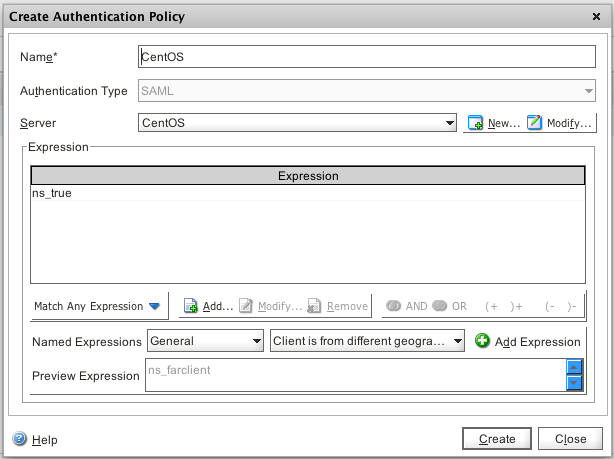Click the New server icon button
Viewport: 614px width, 459px height.
pyautogui.click(x=476, y=123)
